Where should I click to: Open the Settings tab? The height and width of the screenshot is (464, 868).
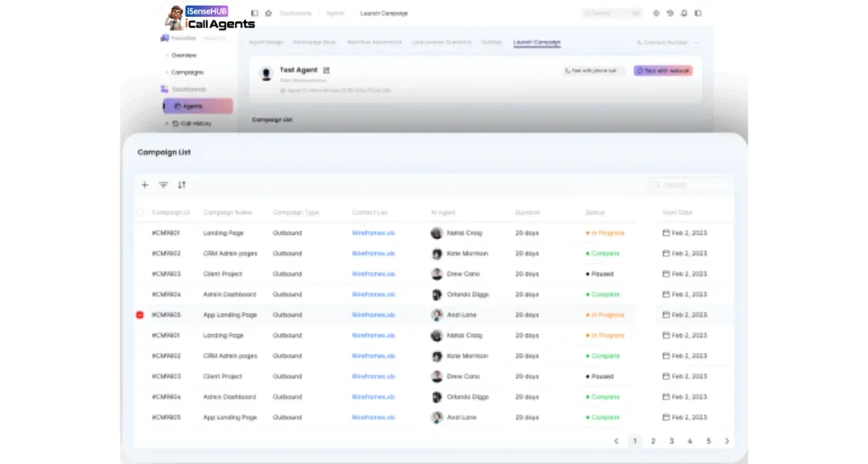point(491,42)
